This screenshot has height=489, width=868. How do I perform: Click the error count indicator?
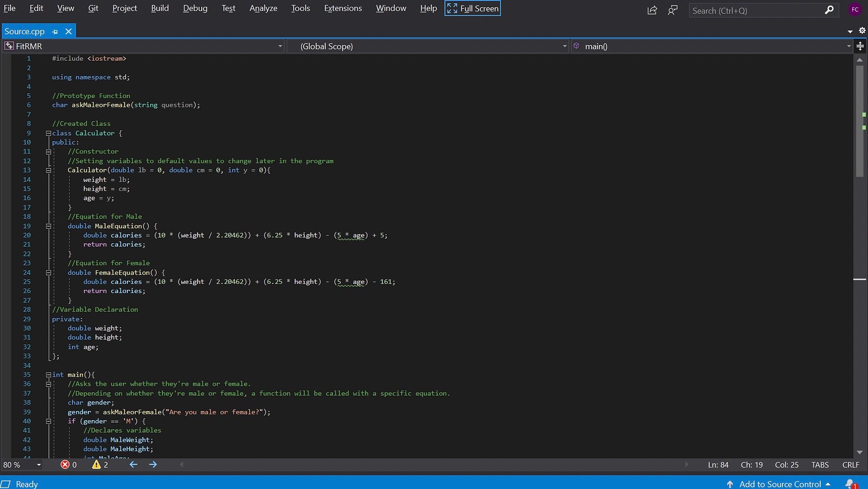point(69,465)
